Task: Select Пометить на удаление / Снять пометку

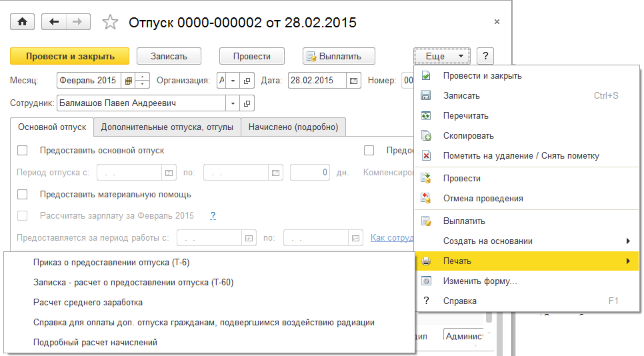Action: coord(527,156)
